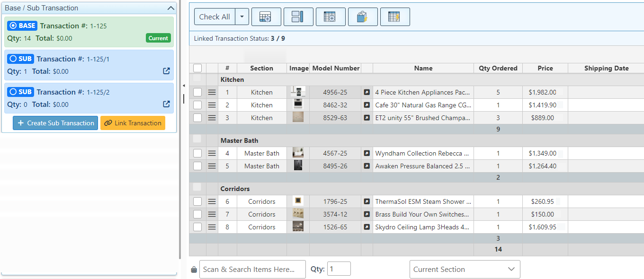Viewport: 644px width, 279px height.
Task: Click the add-row table icon beside Check All dropdown
Action: point(266,17)
